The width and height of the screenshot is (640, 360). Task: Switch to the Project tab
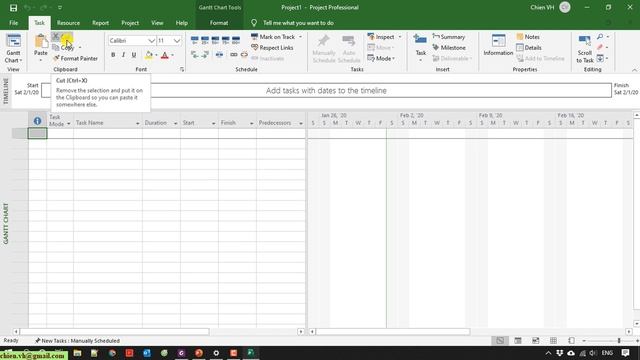click(x=130, y=23)
